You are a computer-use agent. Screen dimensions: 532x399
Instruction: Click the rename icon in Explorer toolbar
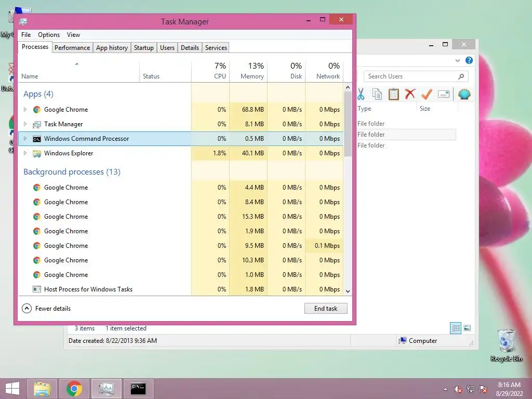point(444,94)
